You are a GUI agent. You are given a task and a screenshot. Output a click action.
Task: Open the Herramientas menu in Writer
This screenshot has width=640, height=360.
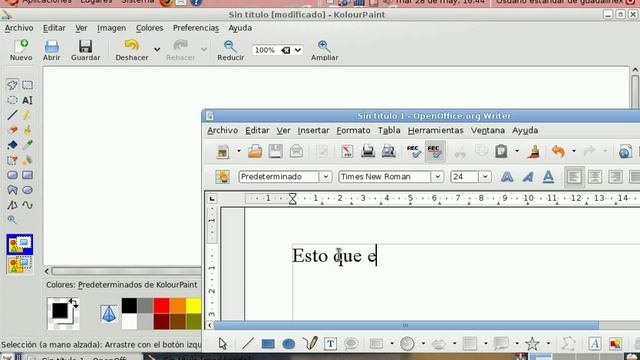point(436,131)
